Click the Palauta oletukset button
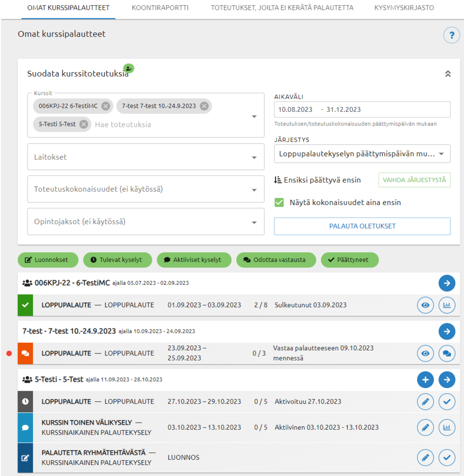 click(x=362, y=226)
